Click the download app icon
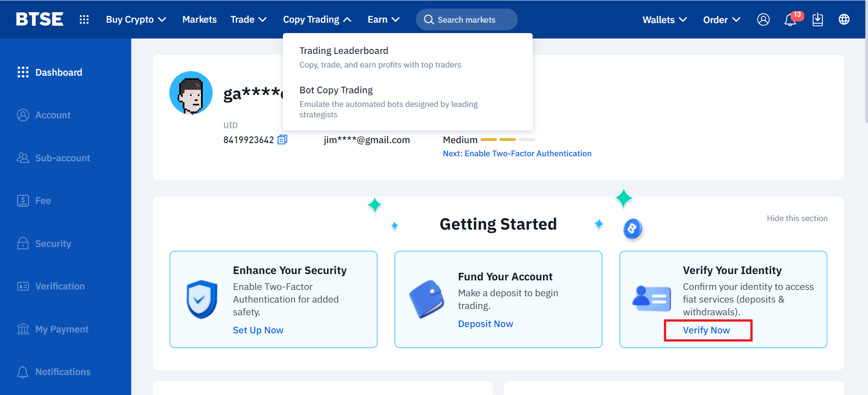Screen dimensions: 868x395 tap(817, 19)
